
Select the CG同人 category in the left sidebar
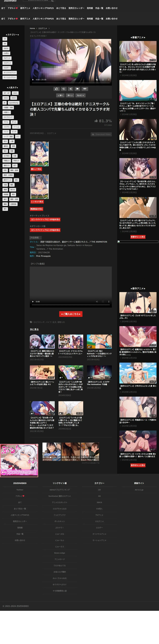click(6, 53)
